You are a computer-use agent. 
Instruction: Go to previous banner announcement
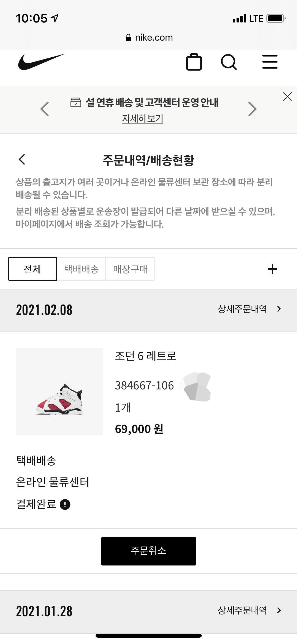pos(45,109)
